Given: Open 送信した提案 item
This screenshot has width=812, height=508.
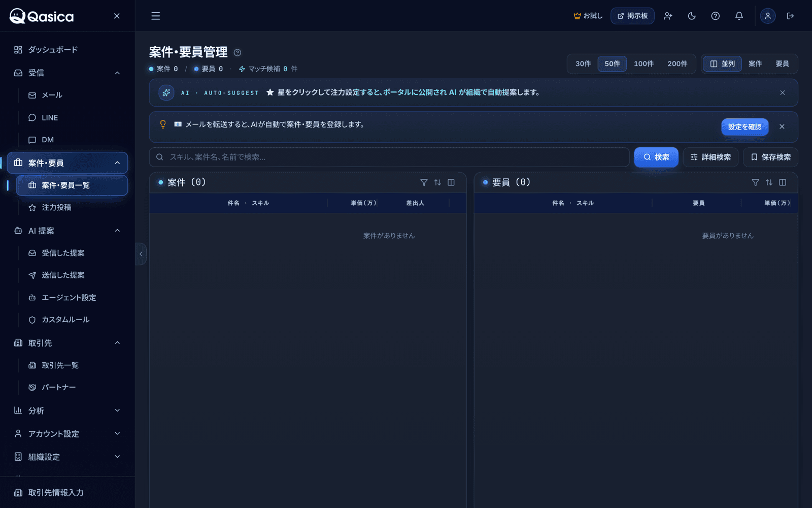Looking at the screenshot, I should [72, 275].
